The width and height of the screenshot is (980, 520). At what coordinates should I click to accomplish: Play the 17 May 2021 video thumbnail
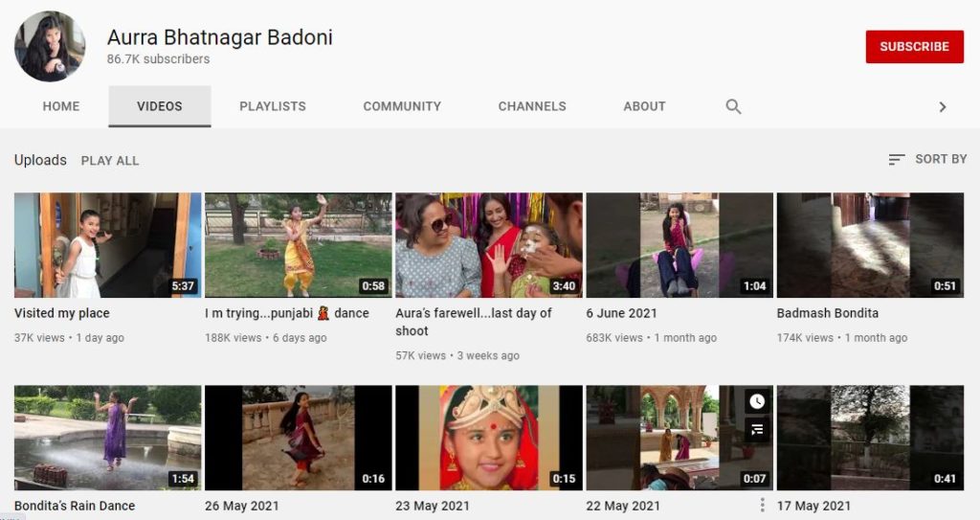click(x=870, y=438)
